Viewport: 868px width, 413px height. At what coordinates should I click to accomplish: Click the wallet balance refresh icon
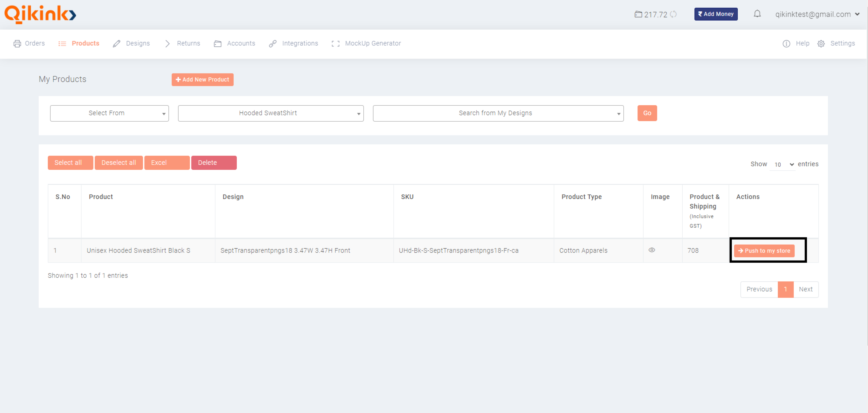pos(673,14)
